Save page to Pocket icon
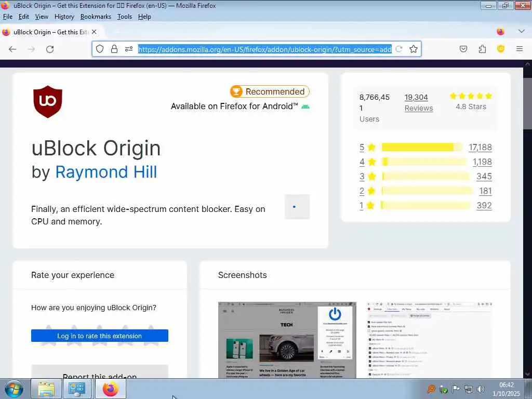532x399 pixels. click(x=463, y=49)
